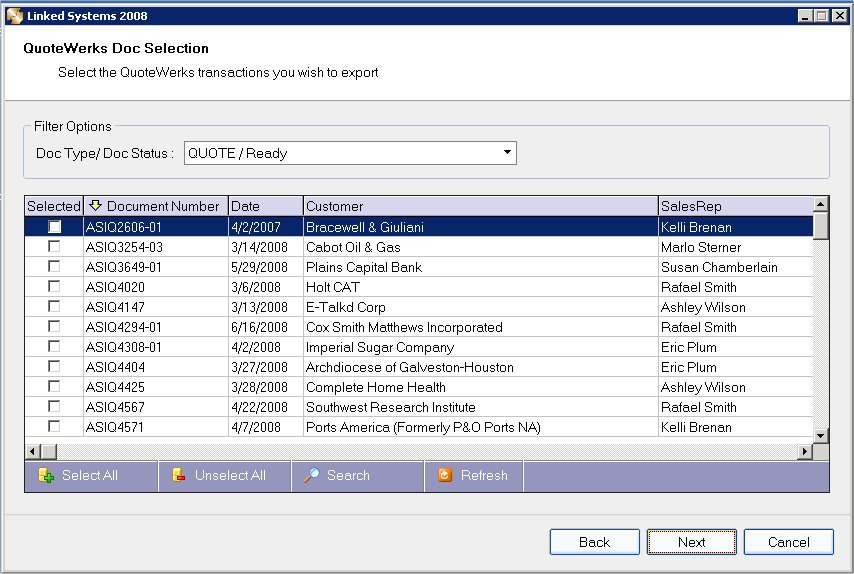Image resolution: width=854 pixels, height=574 pixels.
Task: Click the Select All plus icon
Action: click(46, 475)
